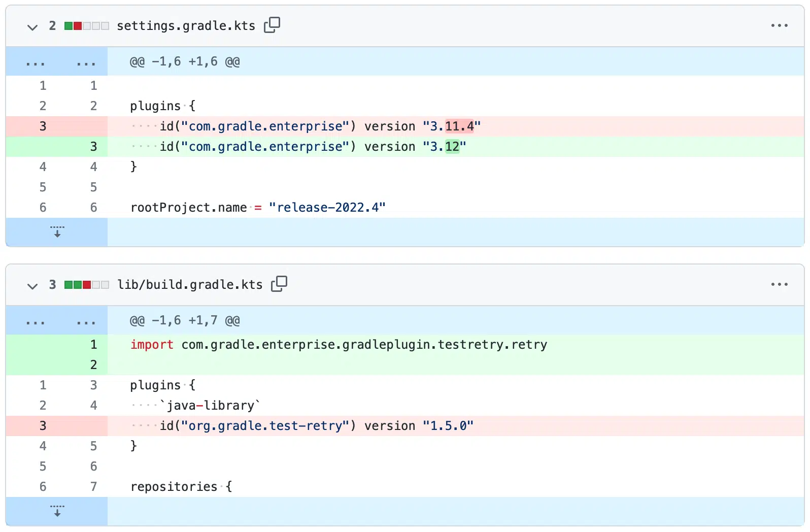Collapse the lib/build.gradle.kts diff
The height and width of the screenshot is (532, 810).
(x=32, y=286)
